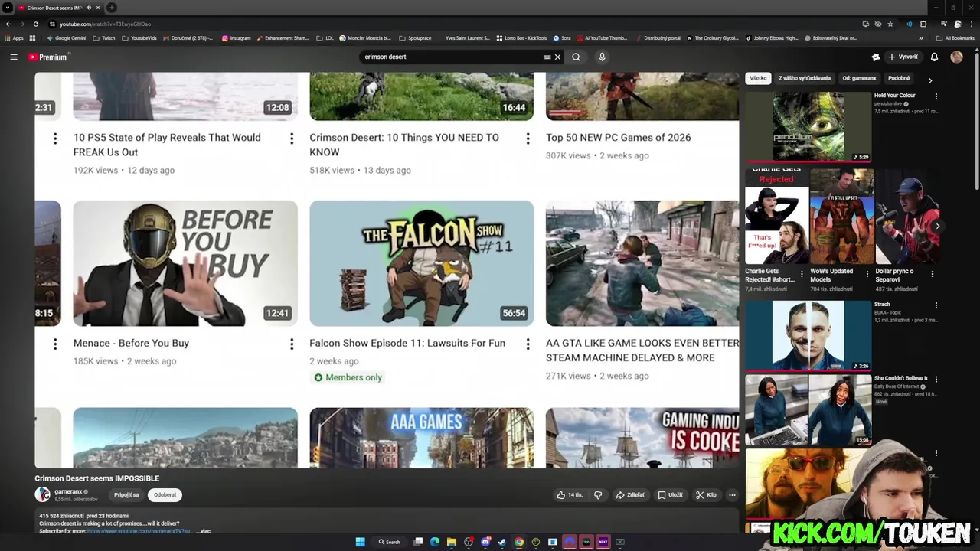Open account avatar menu
Screen dimensions: 980x551
point(956,57)
